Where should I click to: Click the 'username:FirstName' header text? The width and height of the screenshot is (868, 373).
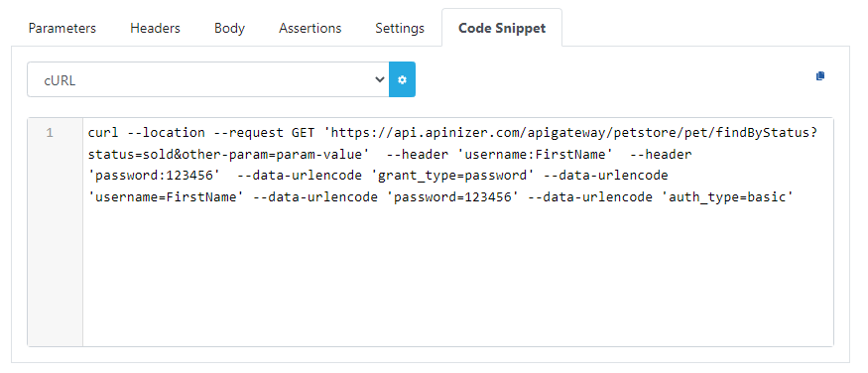[x=535, y=155]
